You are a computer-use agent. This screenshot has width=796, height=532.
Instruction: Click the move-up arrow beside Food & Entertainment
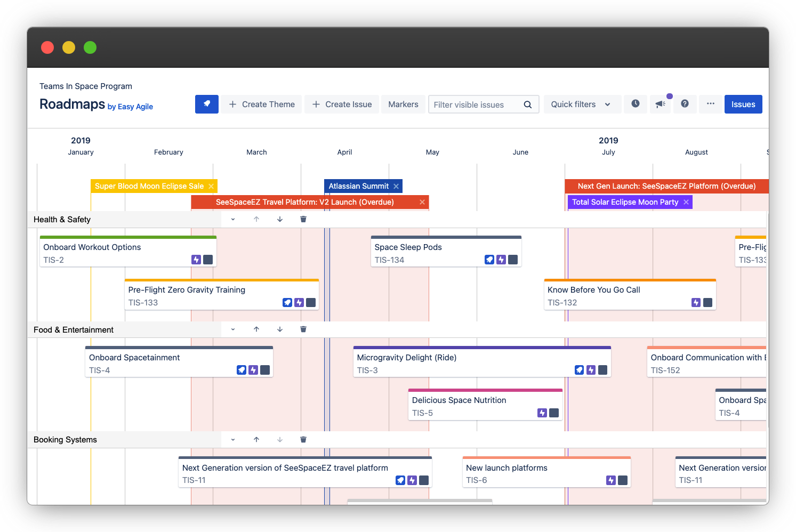256,329
